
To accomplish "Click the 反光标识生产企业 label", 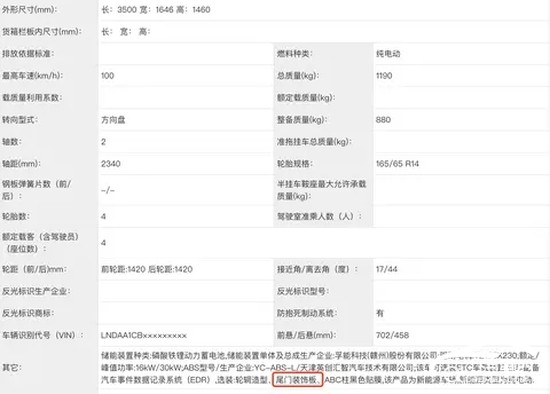I will click(x=36, y=291).
